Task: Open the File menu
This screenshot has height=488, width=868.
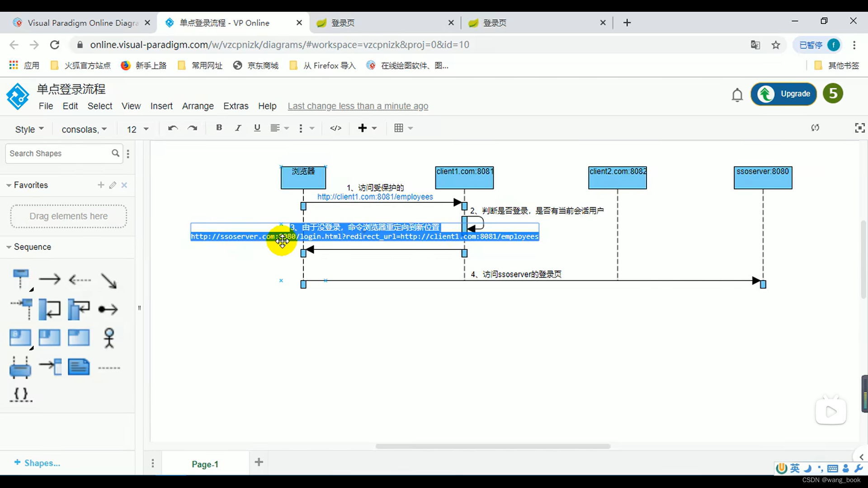Action: click(46, 106)
